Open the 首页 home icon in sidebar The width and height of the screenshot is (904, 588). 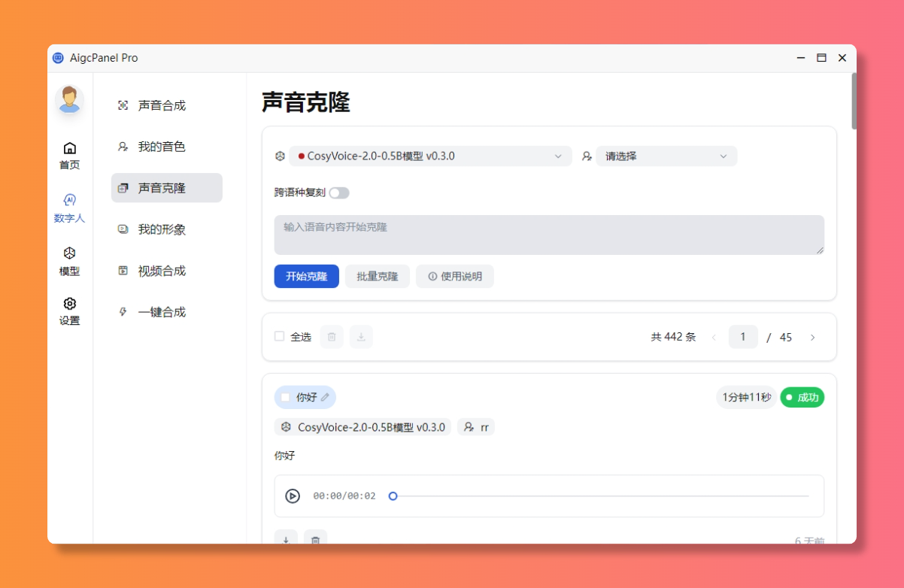(69, 156)
